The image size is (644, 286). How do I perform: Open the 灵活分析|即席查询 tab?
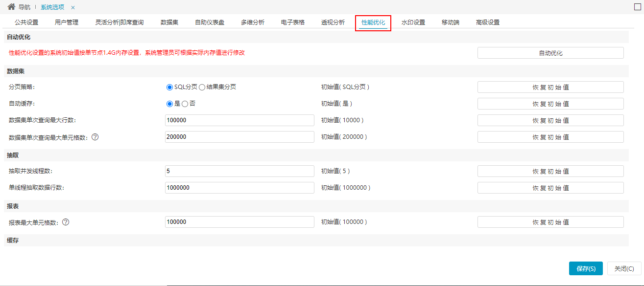(x=119, y=22)
